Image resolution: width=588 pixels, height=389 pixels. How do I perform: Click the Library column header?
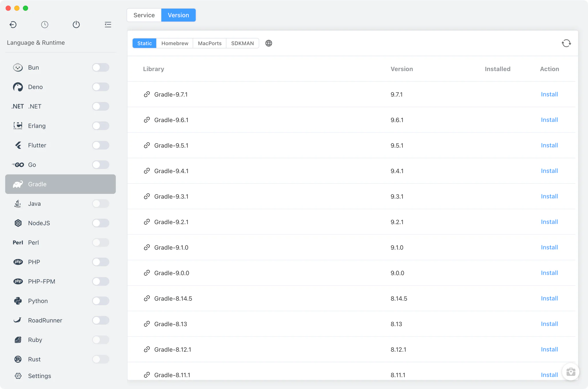154,69
